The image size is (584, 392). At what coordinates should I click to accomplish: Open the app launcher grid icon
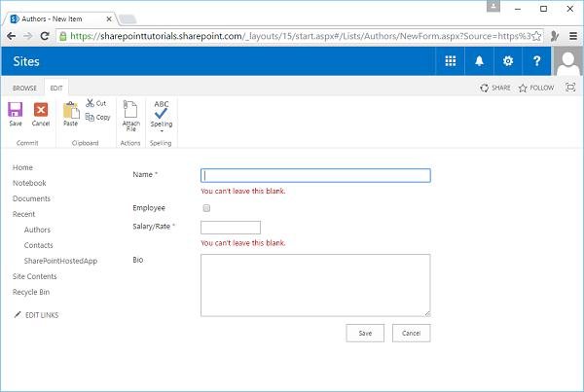click(x=451, y=61)
